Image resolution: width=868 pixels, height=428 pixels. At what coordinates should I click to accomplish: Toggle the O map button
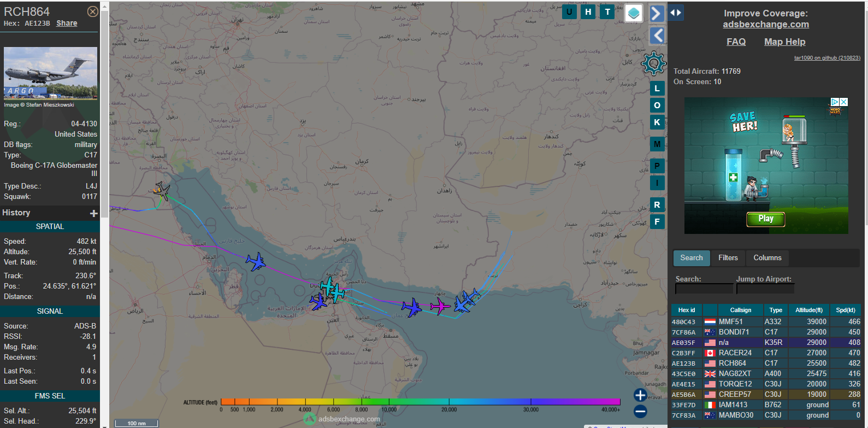[x=657, y=105]
